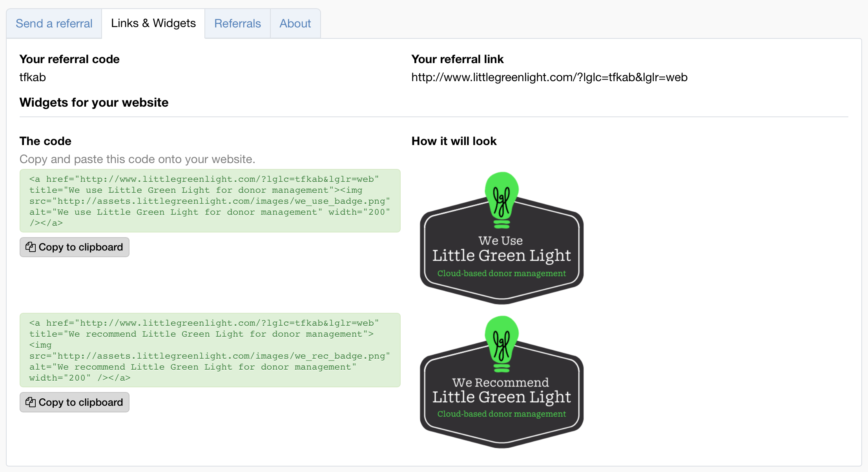
Task: Click first Copy to clipboard button
Action: coord(75,247)
